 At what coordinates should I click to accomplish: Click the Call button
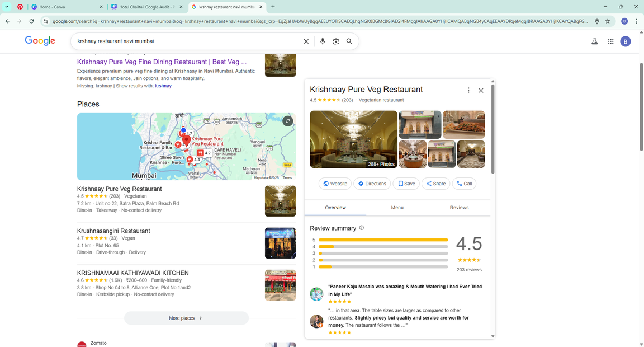tap(464, 184)
